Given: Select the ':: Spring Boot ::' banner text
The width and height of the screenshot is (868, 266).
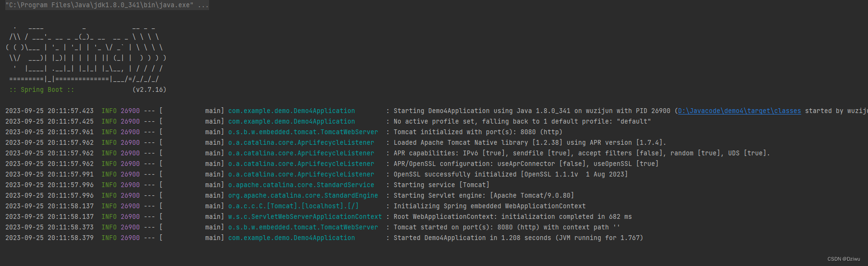Looking at the screenshot, I should (x=42, y=90).
